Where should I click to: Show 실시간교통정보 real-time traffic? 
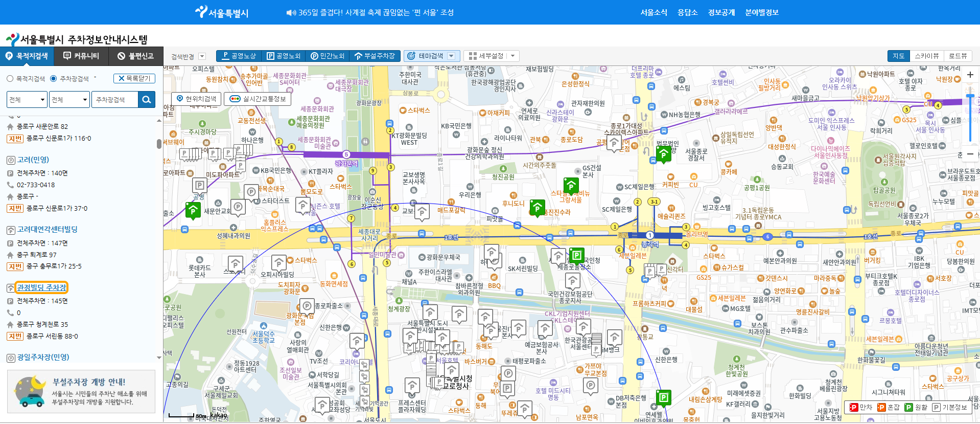click(x=258, y=99)
